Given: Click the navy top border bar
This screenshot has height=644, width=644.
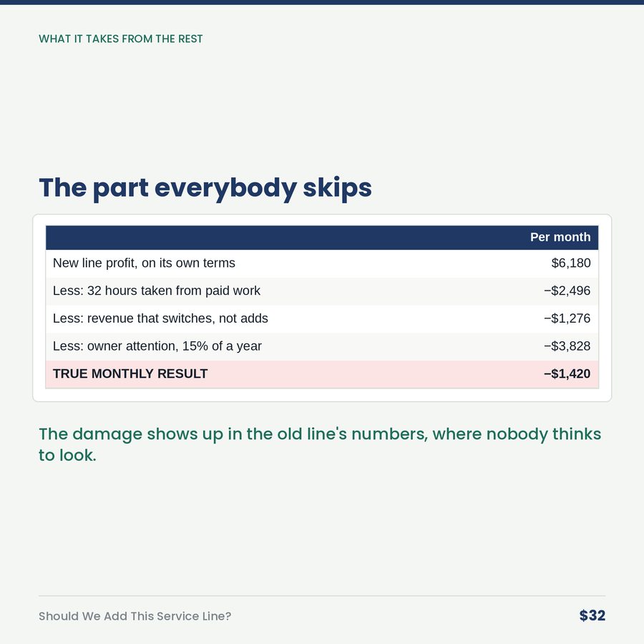Looking at the screenshot, I should pos(322,2).
